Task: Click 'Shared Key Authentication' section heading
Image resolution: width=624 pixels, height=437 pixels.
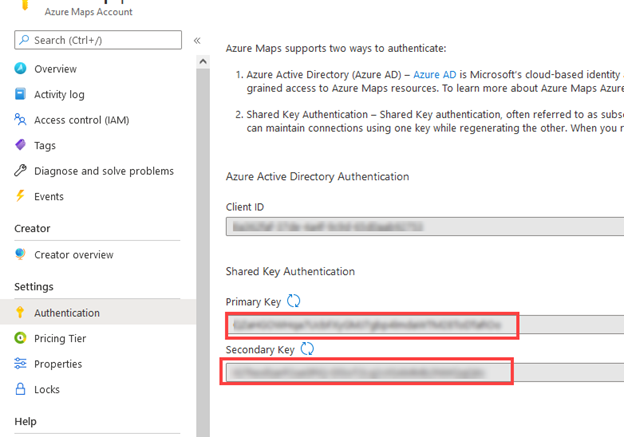Action: click(290, 271)
